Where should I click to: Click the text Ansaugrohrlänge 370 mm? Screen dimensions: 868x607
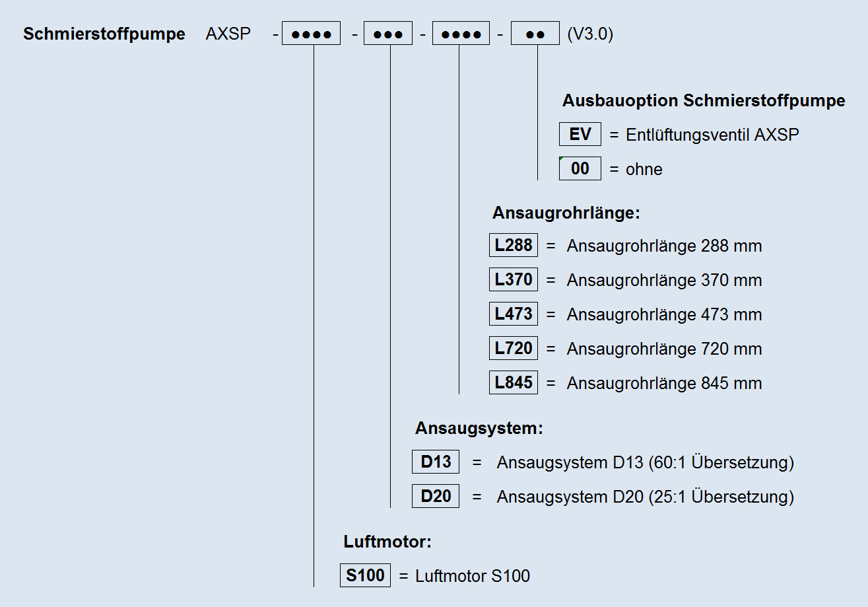[664, 281]
